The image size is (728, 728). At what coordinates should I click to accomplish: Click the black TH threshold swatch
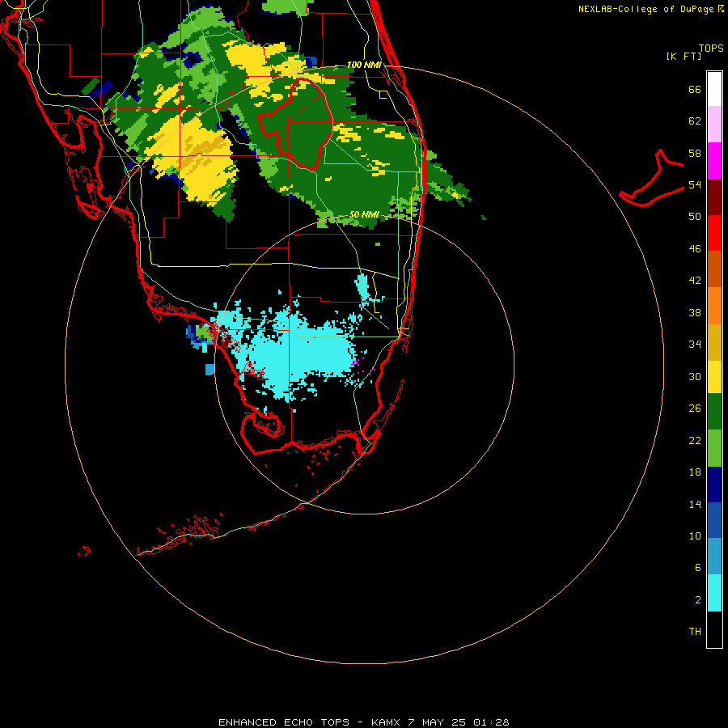714,629
